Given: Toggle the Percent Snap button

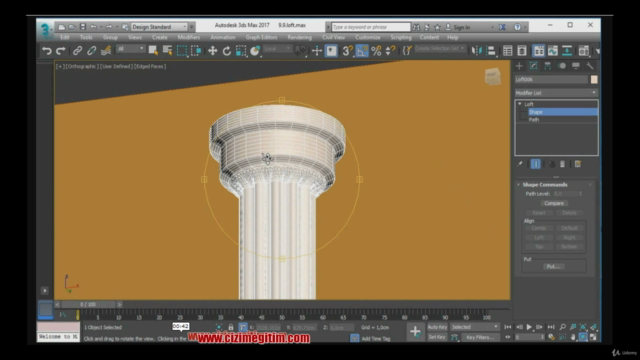Looking at the screenshot, I should click(376, 51).
